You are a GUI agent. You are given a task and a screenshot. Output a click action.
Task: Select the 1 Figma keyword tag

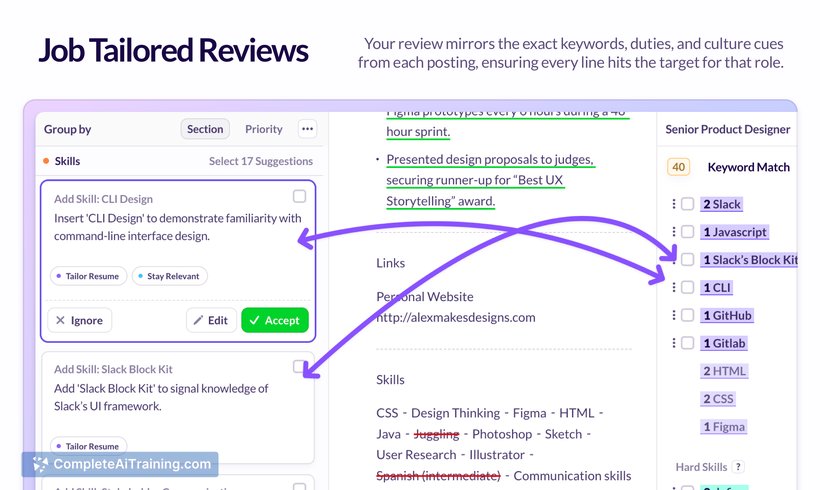[x=724, y=426]
